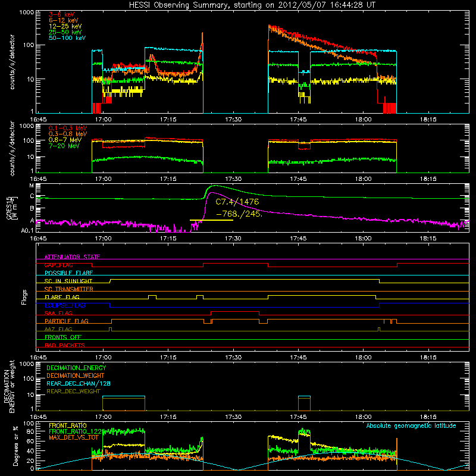Select the Absolute geomagnetic latitude label
Image resolution: width=476 pixels, height=476 pixels.
(411, 426)
